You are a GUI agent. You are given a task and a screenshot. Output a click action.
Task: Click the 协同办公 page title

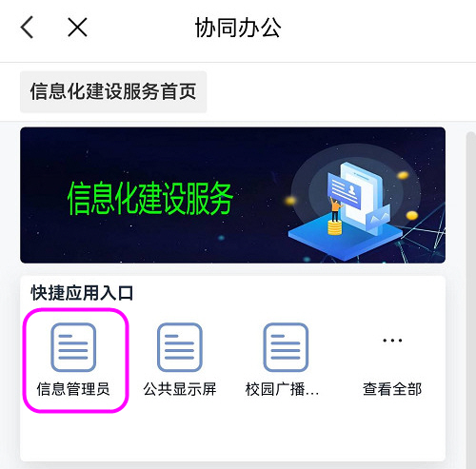click(238, 28)
